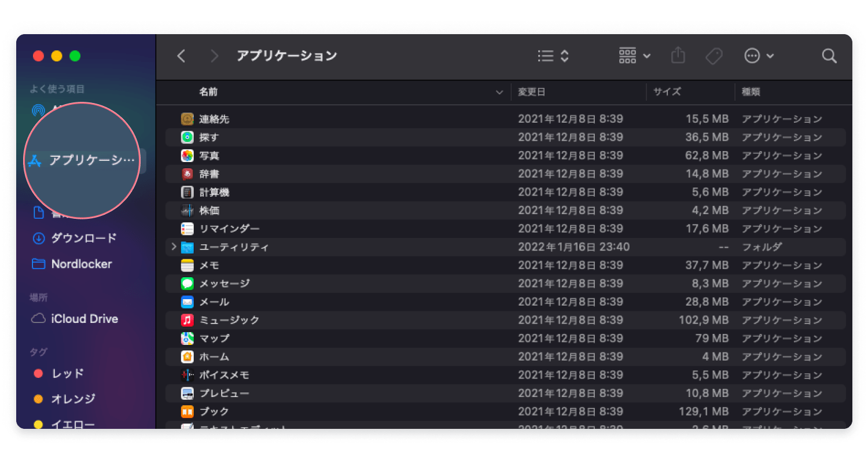Image resolution: width=868 pixels, height=463 pixels.
Task: Select the 辞書 app icon
Action: tap(187, 174)
